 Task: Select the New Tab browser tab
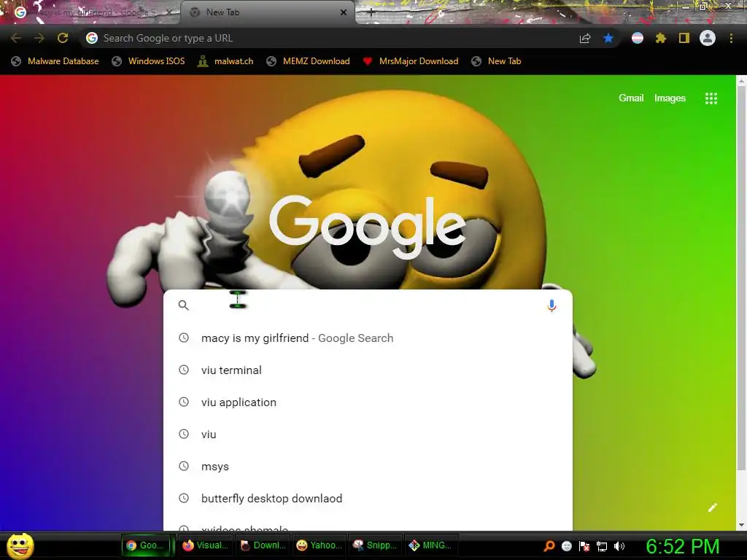267,12
